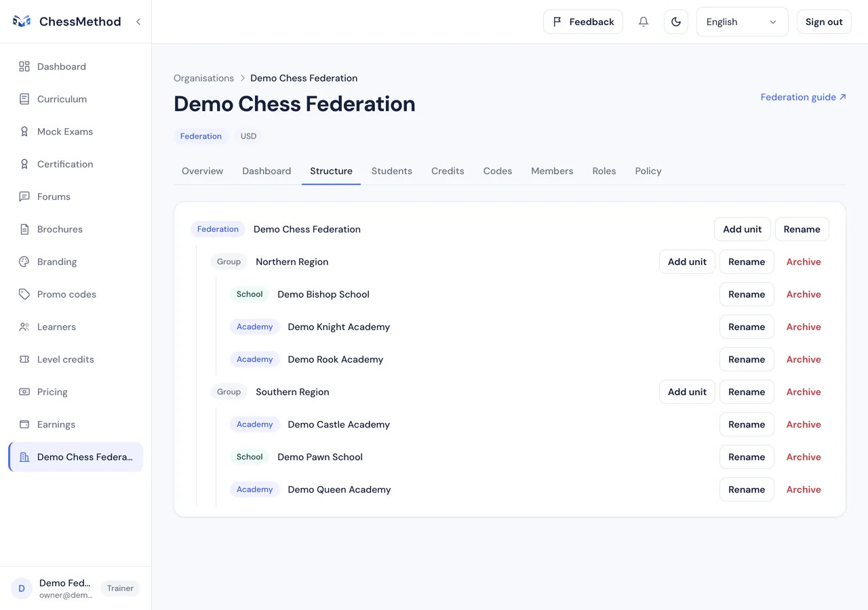Rename the Demo Chess Federation root
868x610 pixels.
802,229
